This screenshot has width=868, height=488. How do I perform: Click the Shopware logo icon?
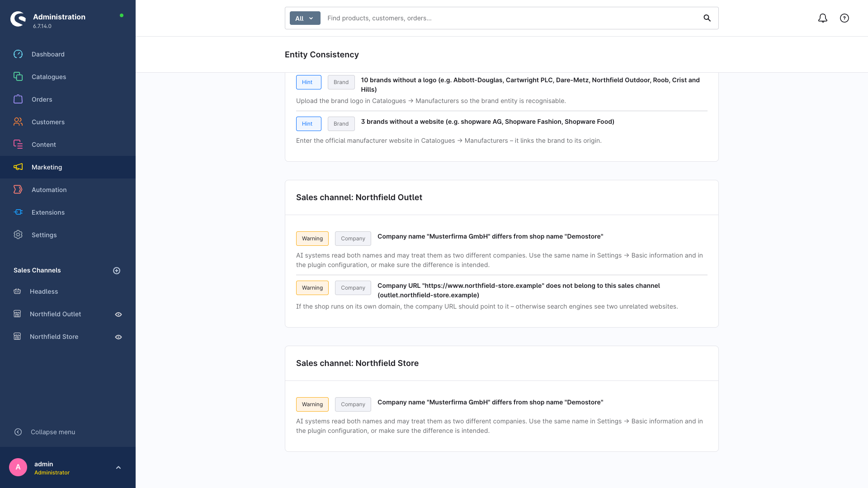tap(18, 19)
